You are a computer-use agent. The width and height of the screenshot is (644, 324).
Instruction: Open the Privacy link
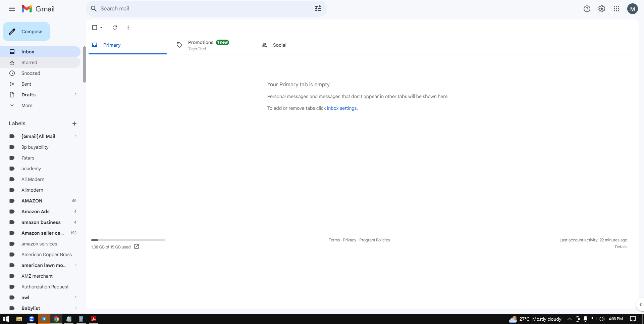click(350, 240)
